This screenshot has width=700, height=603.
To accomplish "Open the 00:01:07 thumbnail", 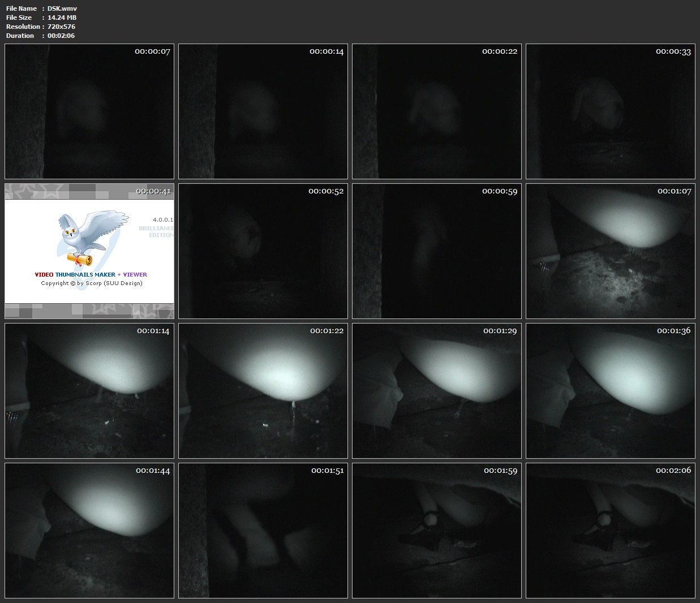I will click(611, 251).
